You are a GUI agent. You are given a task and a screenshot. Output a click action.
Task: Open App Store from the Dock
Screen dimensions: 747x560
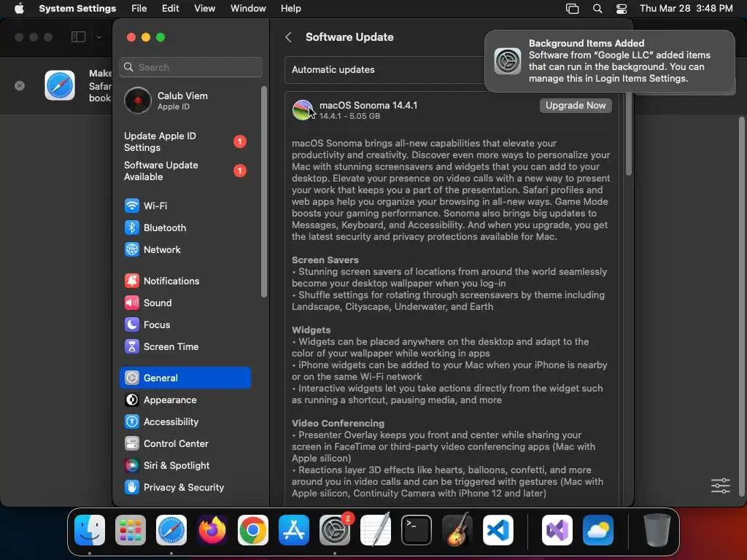(x=294, y=530)
